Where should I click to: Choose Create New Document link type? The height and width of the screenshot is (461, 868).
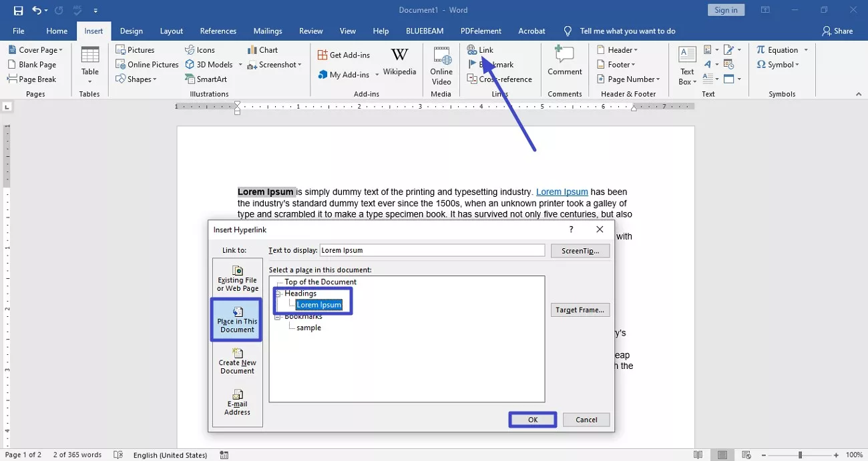(237, 361)
